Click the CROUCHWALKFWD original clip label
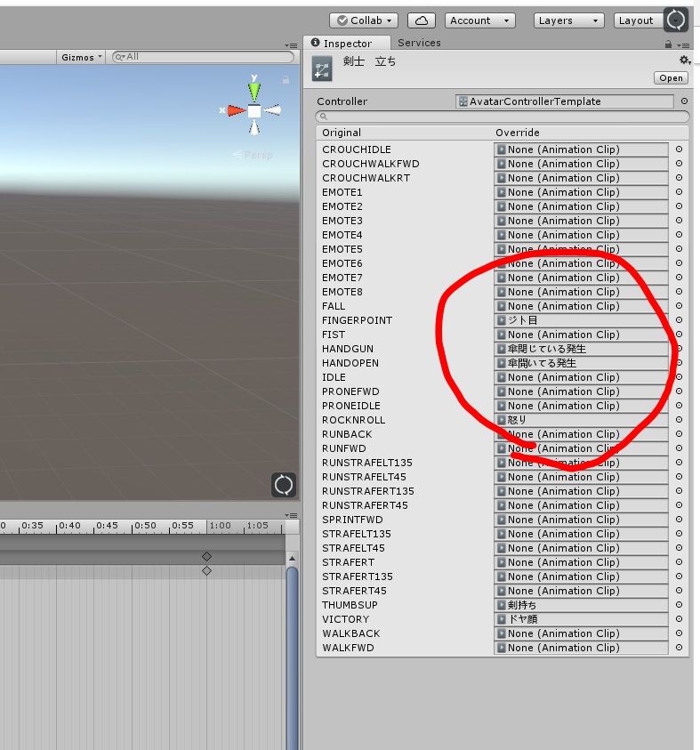This screenshot has width=700, height=750. tap(371, 164)
